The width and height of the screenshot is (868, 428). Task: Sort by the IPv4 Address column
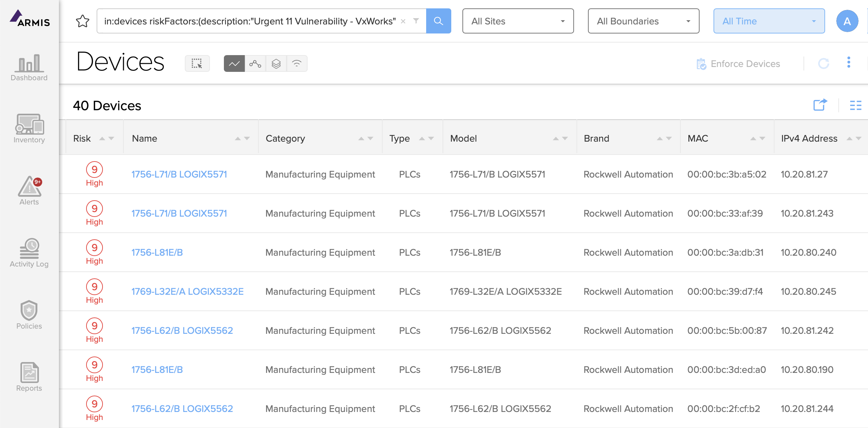[854, 138]
